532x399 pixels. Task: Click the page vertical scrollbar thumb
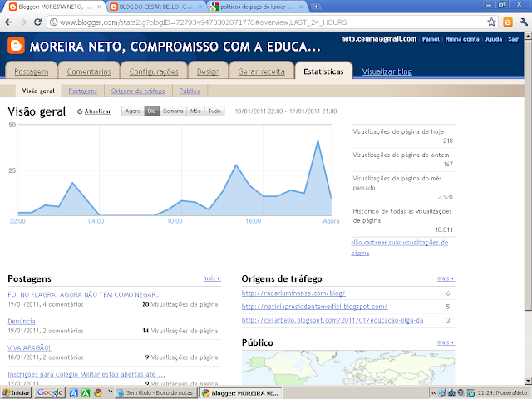coord(528,174)
